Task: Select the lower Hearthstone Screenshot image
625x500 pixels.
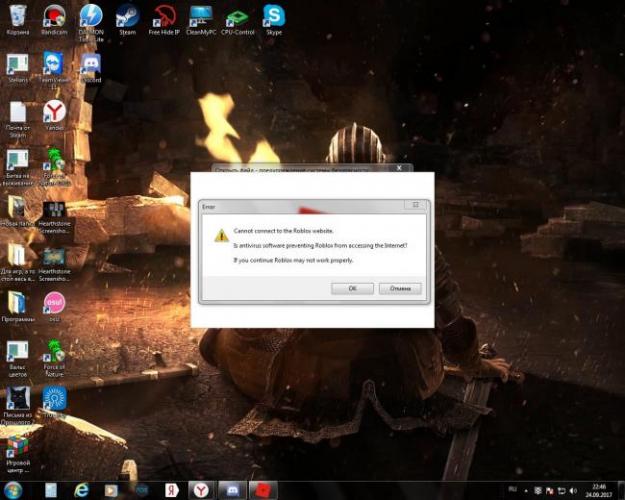Action: pyautogui.click(x=54, y=264)
